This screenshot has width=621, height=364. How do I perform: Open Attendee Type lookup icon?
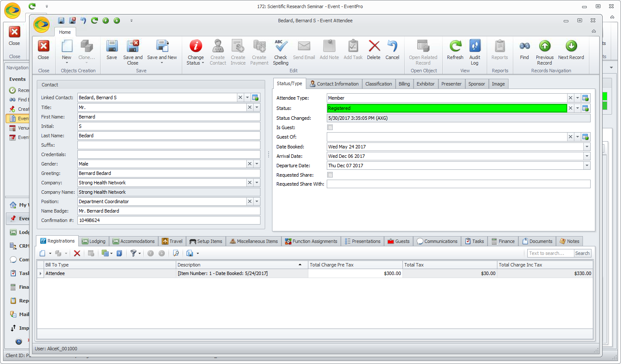point(586,98)
